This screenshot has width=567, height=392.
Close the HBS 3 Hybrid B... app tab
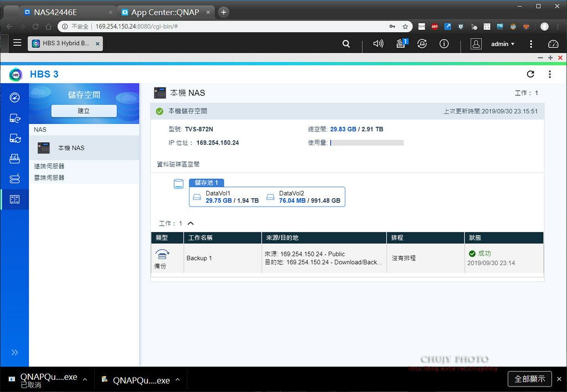pyautogui.click(x=98, y=44)
